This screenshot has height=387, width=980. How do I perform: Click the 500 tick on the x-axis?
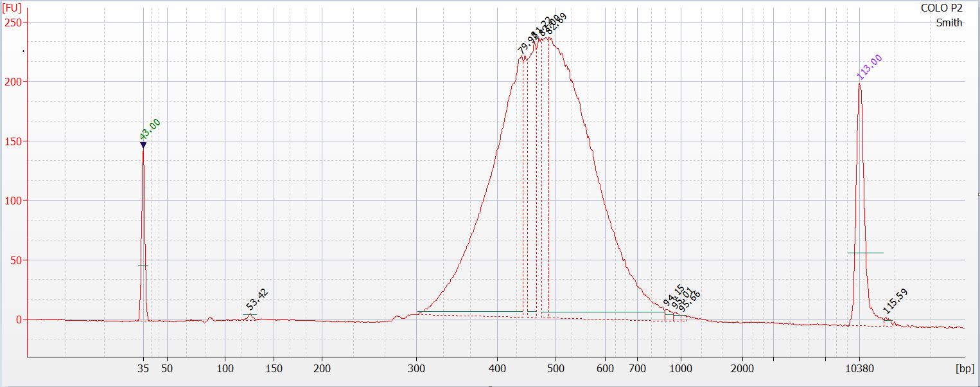coord(556,369)
